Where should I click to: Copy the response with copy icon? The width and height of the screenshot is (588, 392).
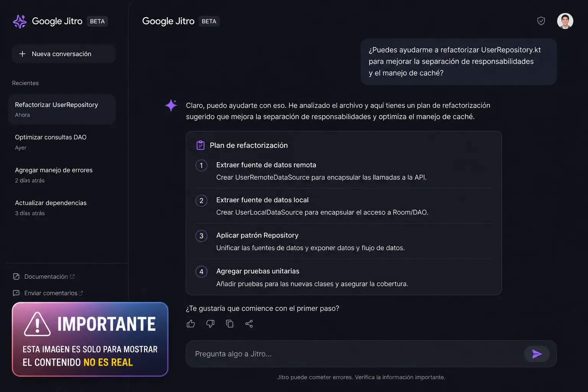pyautogui.click(x=230, y=324)
